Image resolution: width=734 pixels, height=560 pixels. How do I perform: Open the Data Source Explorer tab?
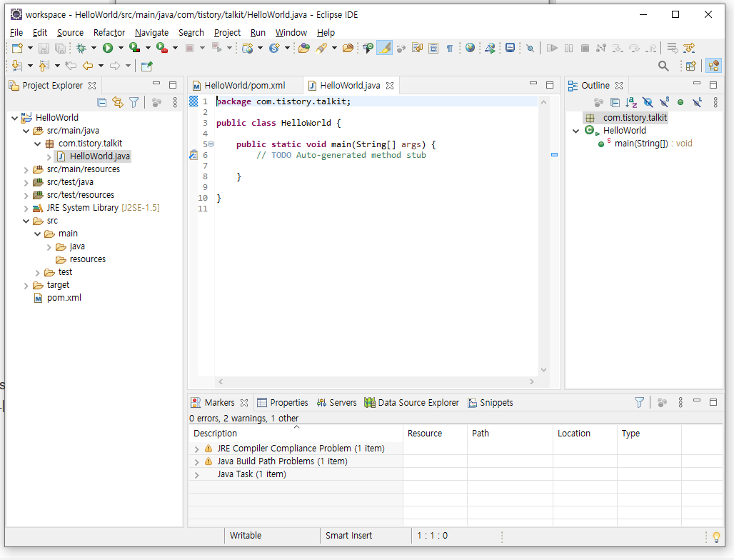coord(412,403)
